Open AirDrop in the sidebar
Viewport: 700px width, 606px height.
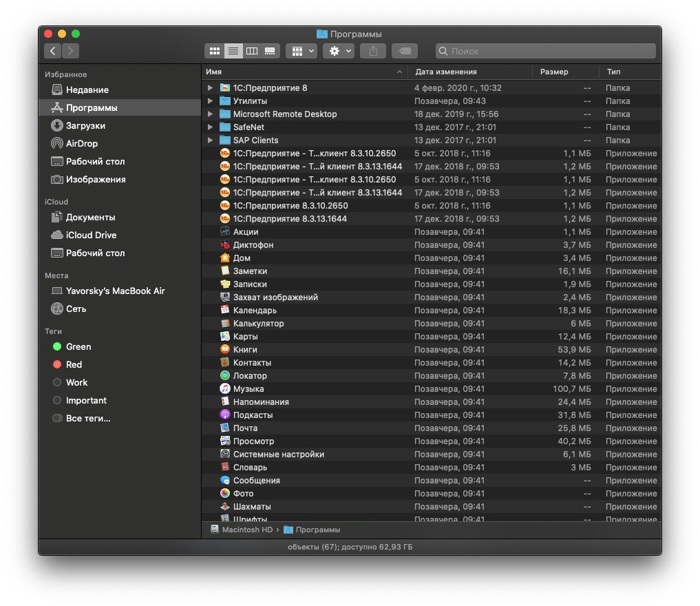click(119, 143)
